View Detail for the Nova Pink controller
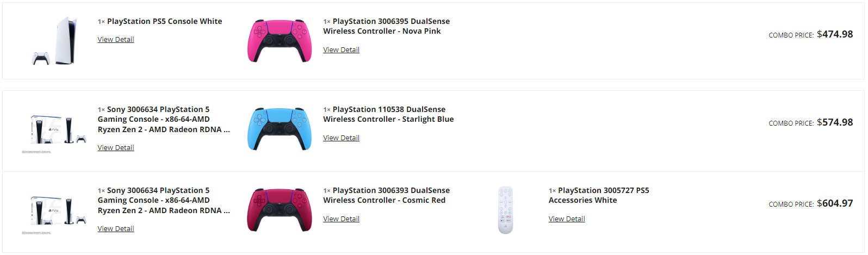868x255 pixels. 341,50
